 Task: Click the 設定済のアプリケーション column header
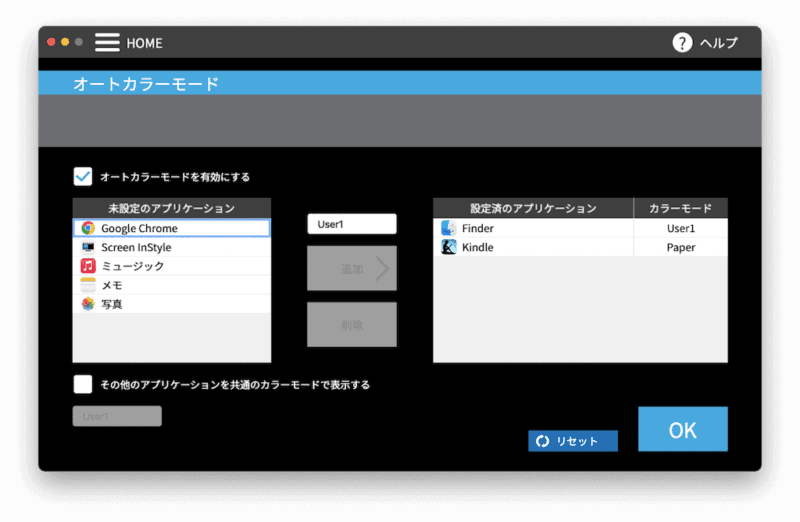click(533, 208)
